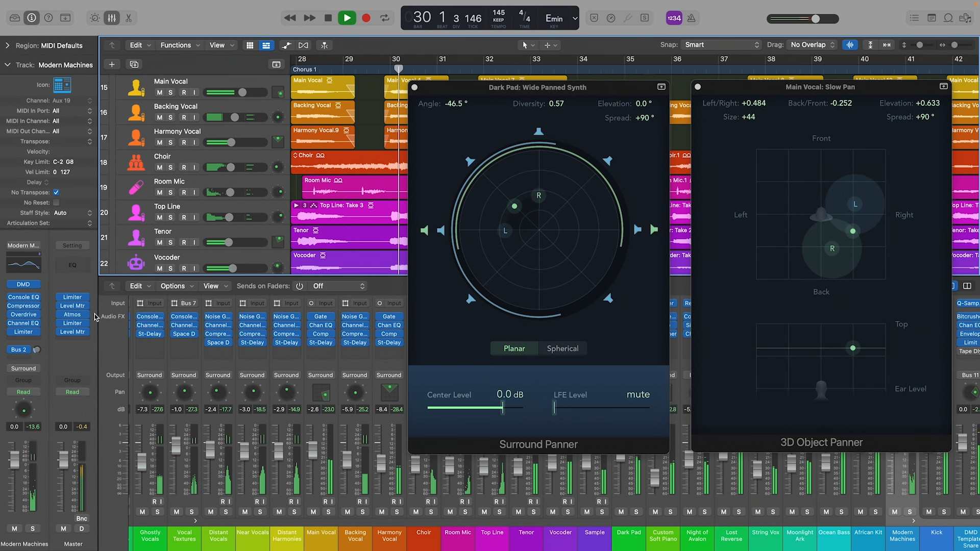Open the Drag: No Overlap dropdown
Image resolution: width=980 pixels, height=551 pixels.
(x=812, y=45)
